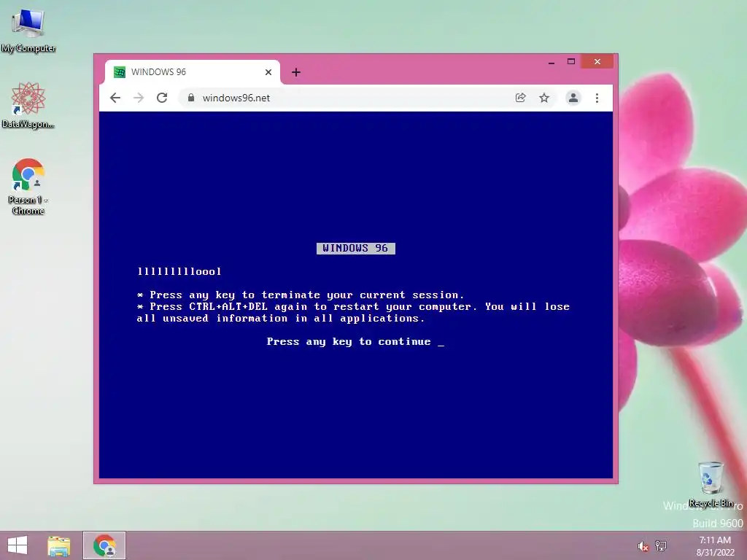Bookmark this page with the star icon

point(544,98)
